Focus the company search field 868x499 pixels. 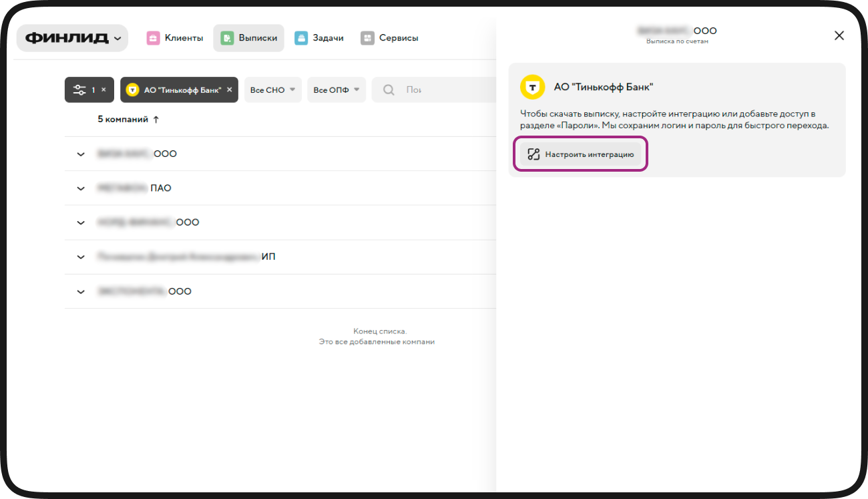pos(434,90)
